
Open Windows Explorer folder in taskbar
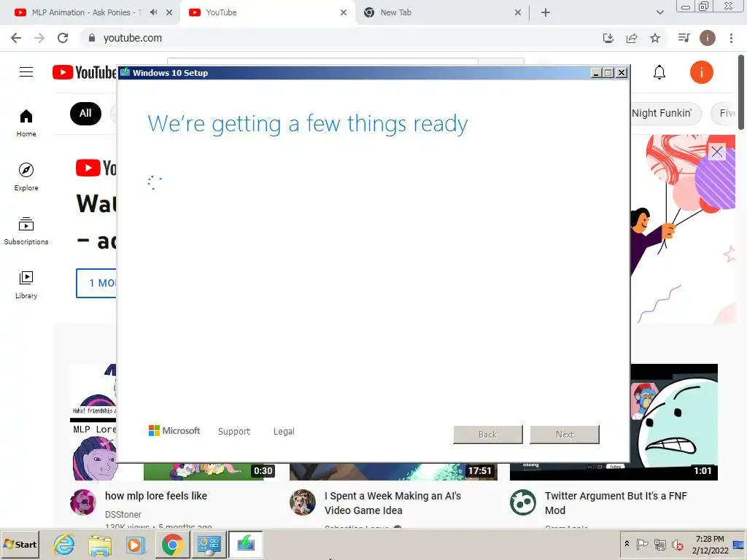100,545
